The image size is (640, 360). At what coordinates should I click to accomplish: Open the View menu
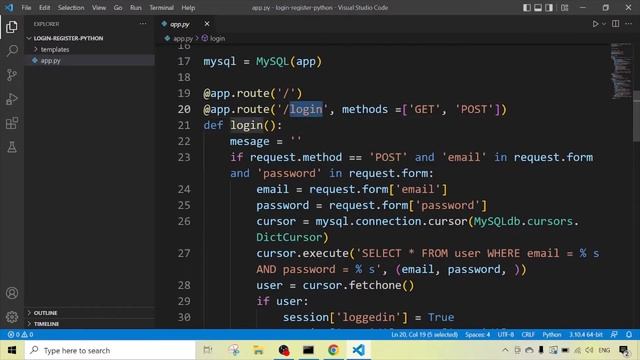click(99, 8)
